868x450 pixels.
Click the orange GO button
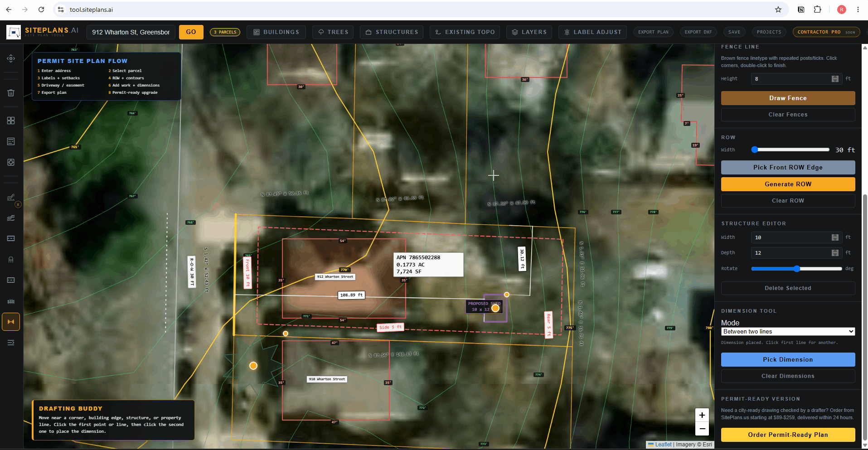(191, 32)
